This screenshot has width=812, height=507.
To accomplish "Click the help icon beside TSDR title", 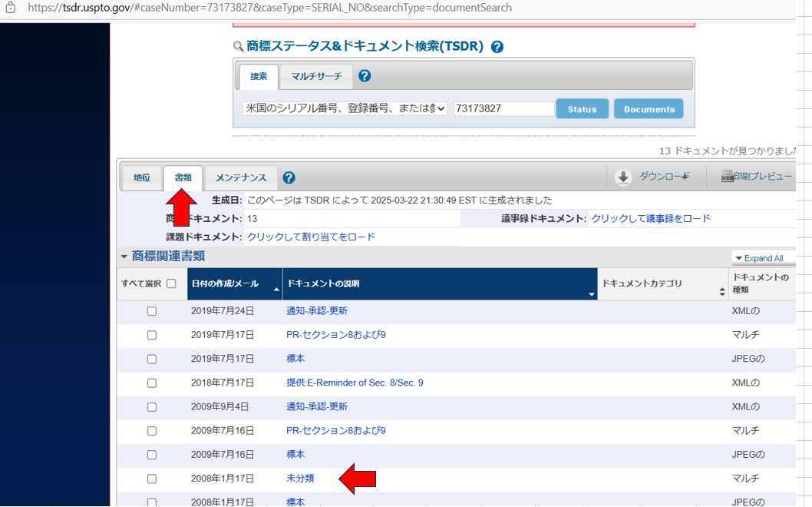I will click(x=497, y=47).
